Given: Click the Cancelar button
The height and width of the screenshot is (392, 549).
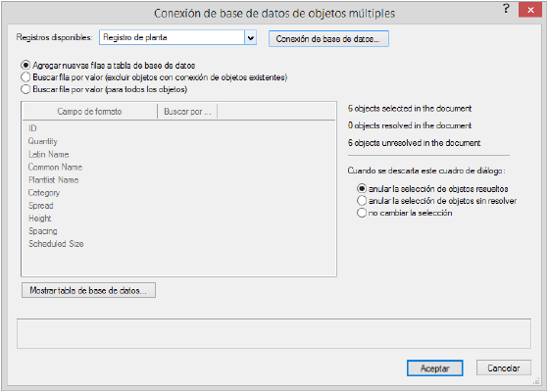Looking at the screenshot, I should point(504,368).
